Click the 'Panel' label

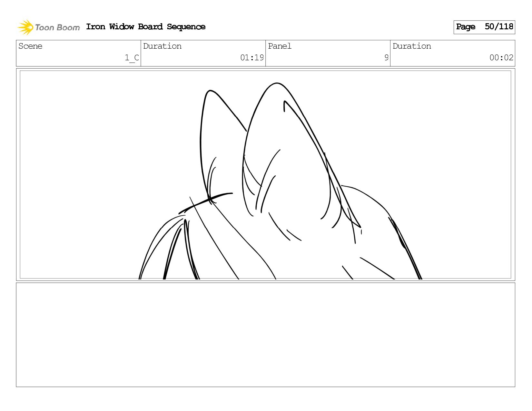tap(280, 46)
